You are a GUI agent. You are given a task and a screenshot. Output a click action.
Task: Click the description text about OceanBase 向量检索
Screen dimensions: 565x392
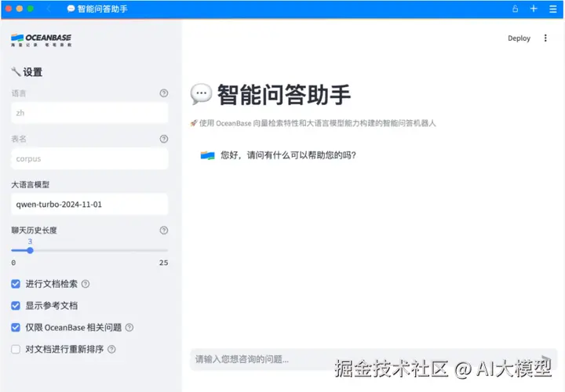click(318, 123)
